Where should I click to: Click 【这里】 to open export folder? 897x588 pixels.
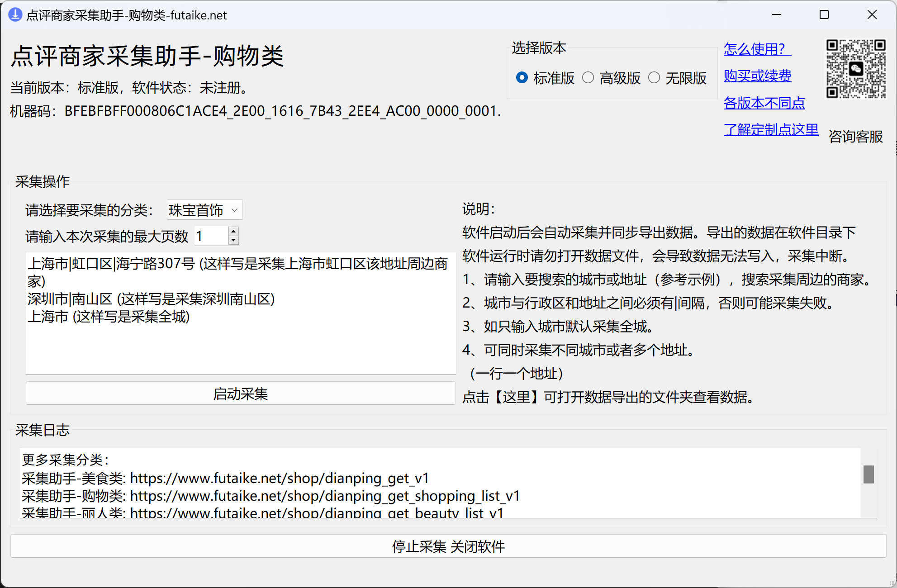pos(516,397)
